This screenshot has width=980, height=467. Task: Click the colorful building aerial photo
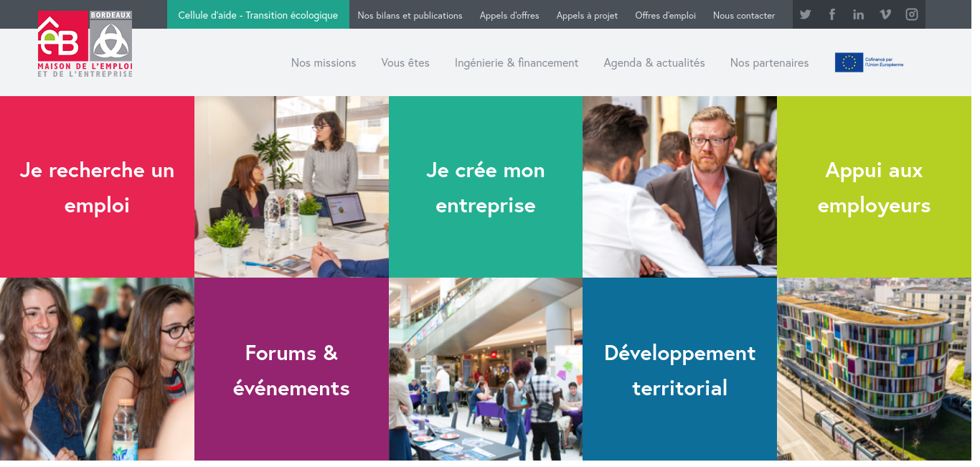874,369
